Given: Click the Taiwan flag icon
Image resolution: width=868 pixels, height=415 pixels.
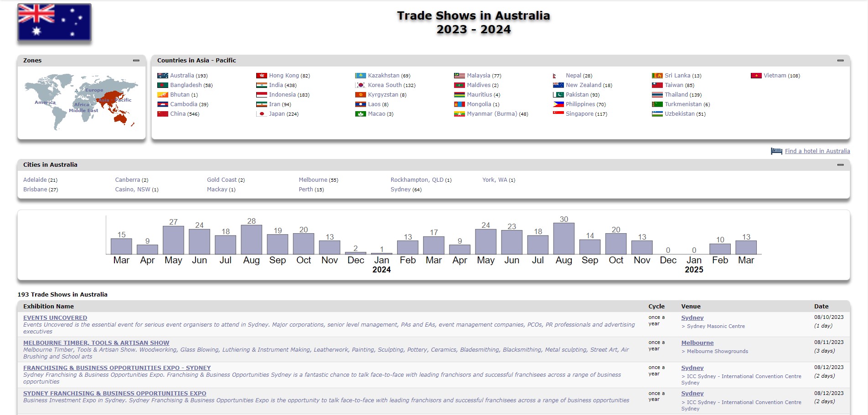Looking at the screenshot, I should [x=657, y=85].
